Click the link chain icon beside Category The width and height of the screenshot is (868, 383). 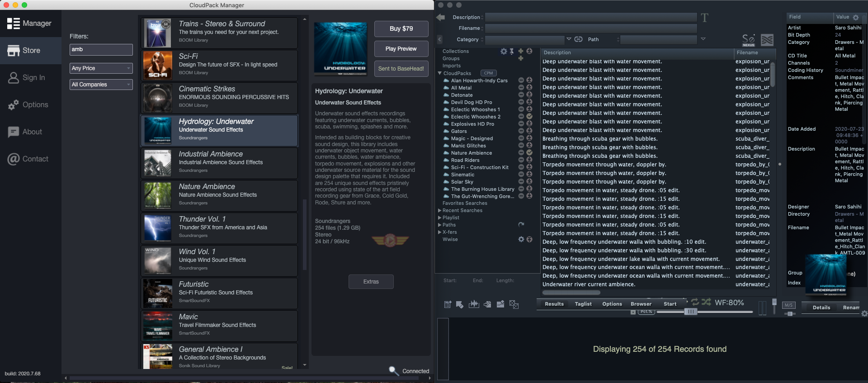click(578, 39)
